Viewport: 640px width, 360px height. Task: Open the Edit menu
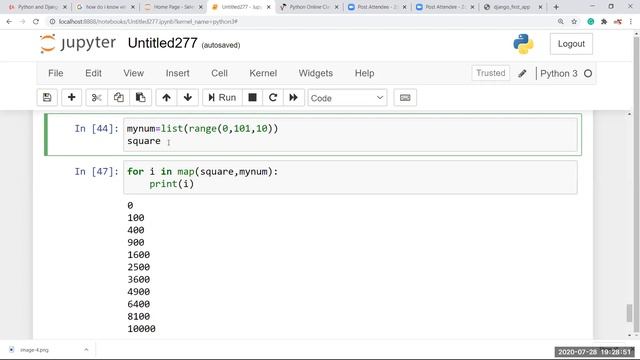pyautogui.click(x=93, y=73)
